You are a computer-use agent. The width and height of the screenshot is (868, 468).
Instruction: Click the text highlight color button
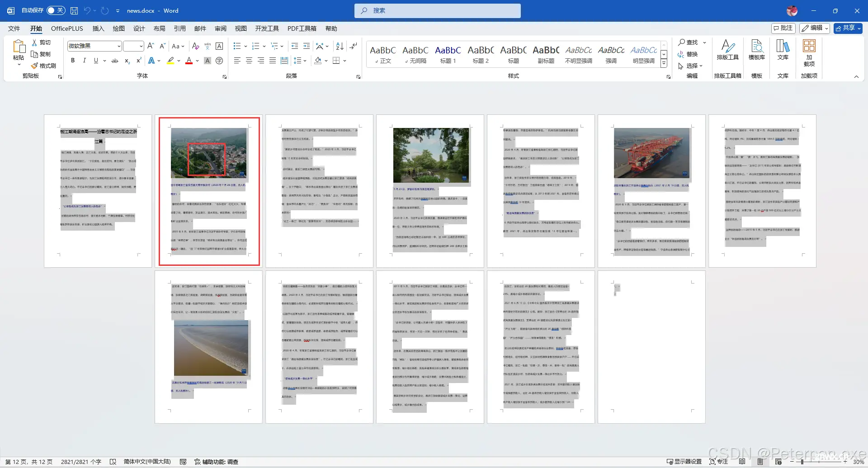click(x=170, y=61)
